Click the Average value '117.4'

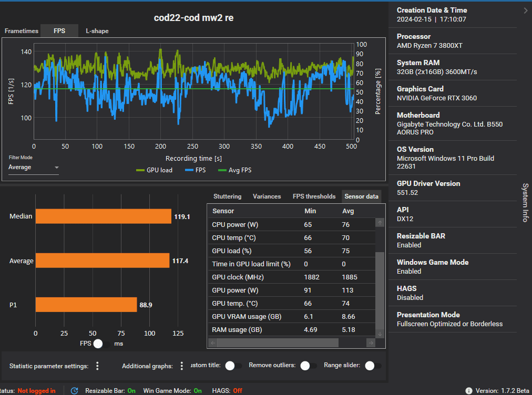[180, 261]
